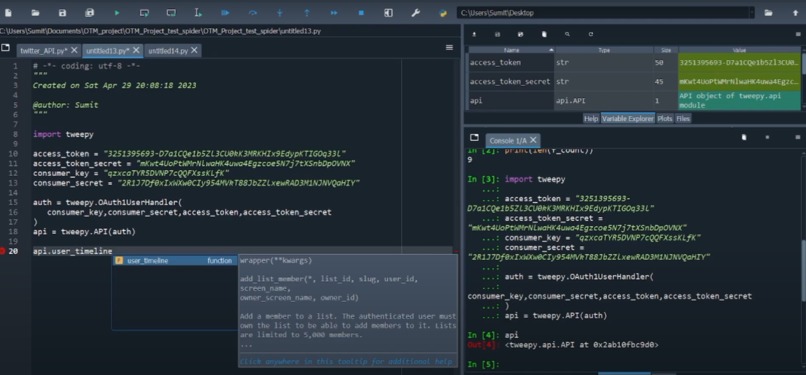Refresh variables in Variable Explorer
Viewport: 806px width, 375px height.
(x=591, y=34)
